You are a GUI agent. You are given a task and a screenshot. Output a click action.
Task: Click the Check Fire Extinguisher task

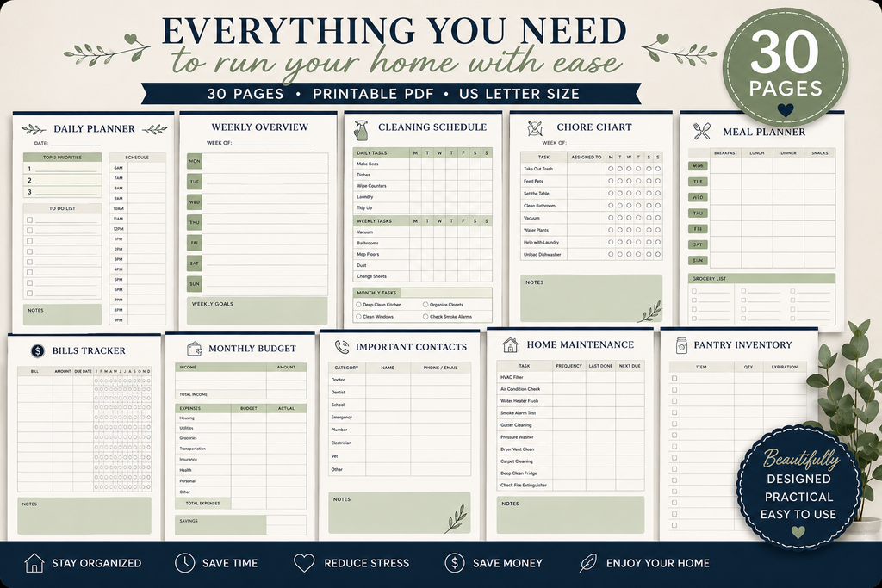tap(524, 486)
